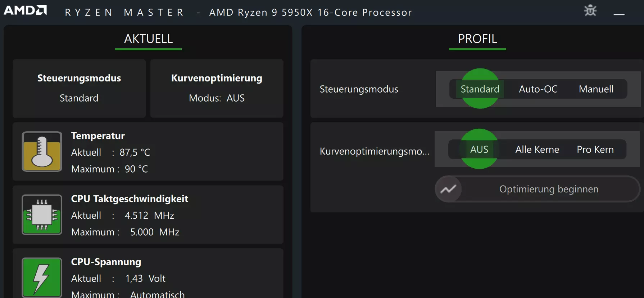Set curve optimizer to Alle Kerne

[537, 149]
